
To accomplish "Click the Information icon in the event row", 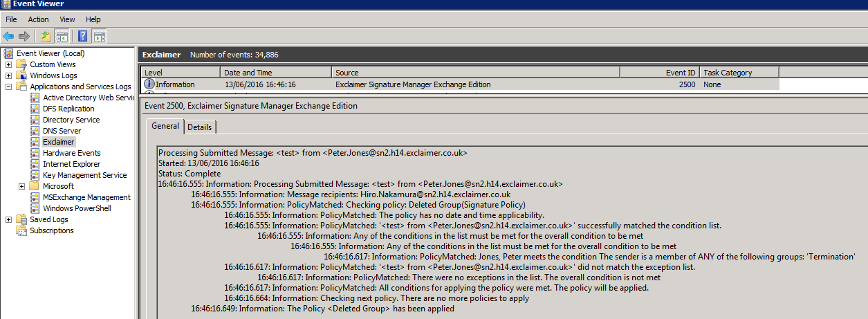I will click(149, 84).
